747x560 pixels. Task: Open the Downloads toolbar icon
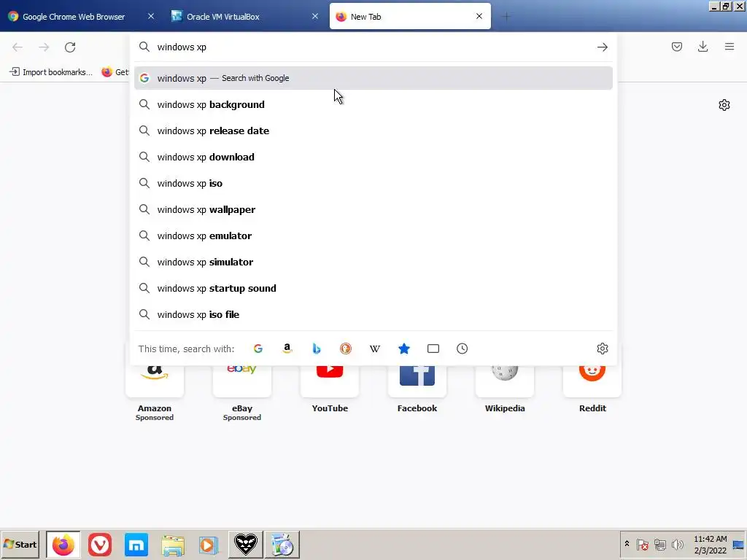[x=703, y=47]
